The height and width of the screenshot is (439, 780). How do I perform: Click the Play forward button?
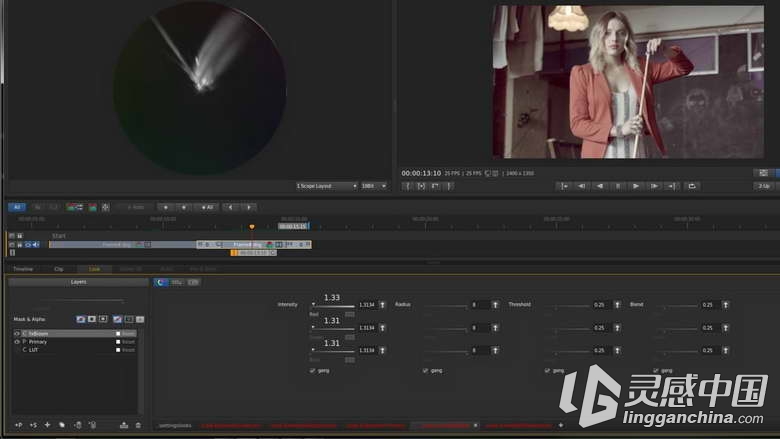coord(636,186)
